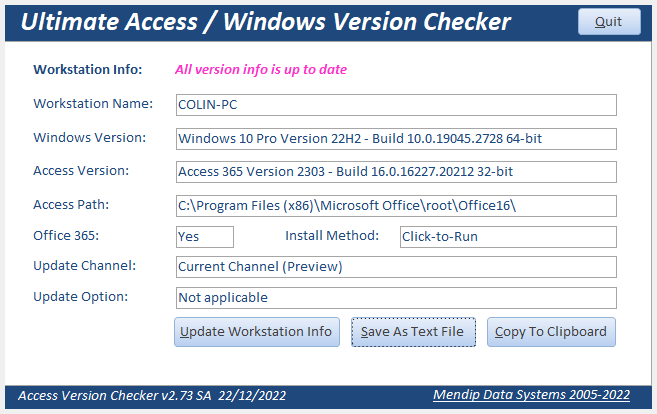Click the Install Method field showing Click-to-Run
The height and width of the screenshot is (414, 657).
click(x=507, y=237)
